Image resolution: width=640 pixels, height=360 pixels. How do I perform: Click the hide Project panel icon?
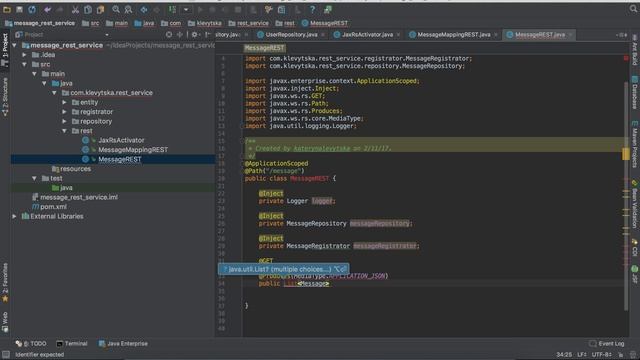207,35
